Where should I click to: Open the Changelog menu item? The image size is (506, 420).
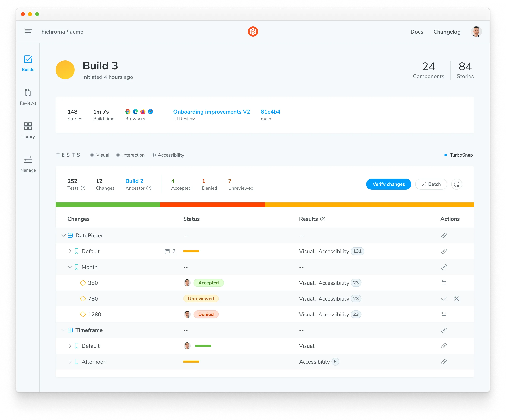coord(447,32)
